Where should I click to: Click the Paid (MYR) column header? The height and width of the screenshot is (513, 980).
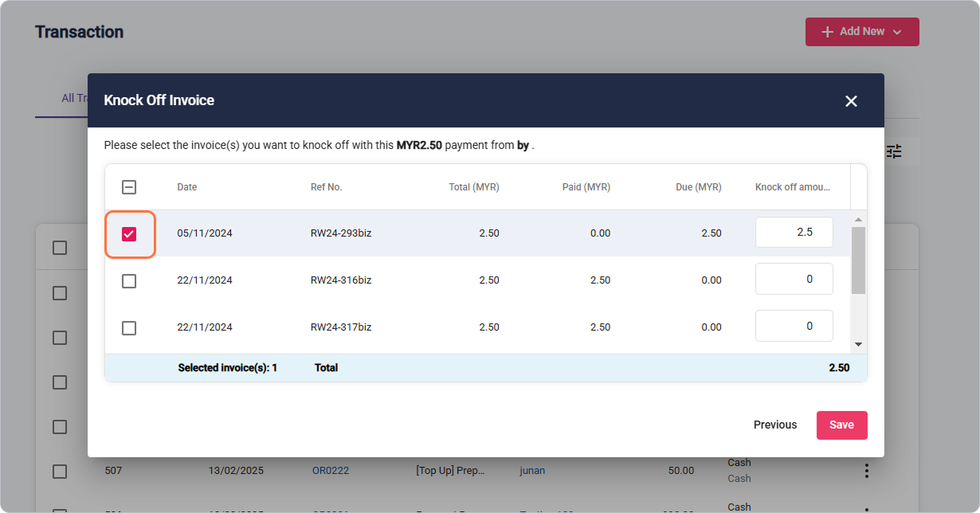pyautogui.click(x=586, y=187)
